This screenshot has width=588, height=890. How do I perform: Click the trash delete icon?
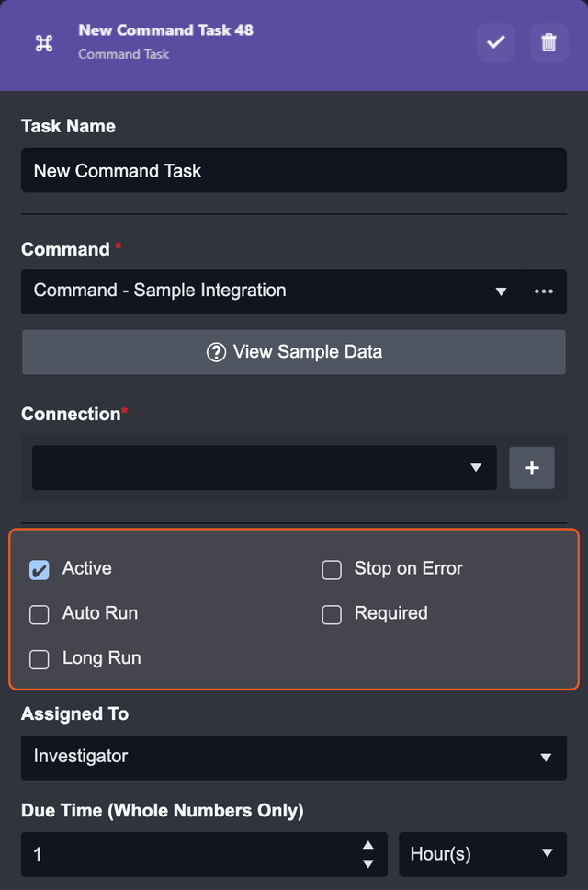click(x=548, y=43)
